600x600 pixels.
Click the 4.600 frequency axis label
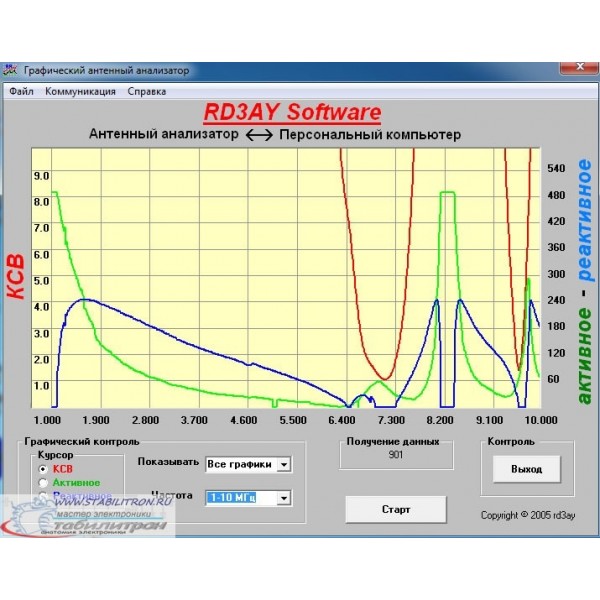coord(243,420)
